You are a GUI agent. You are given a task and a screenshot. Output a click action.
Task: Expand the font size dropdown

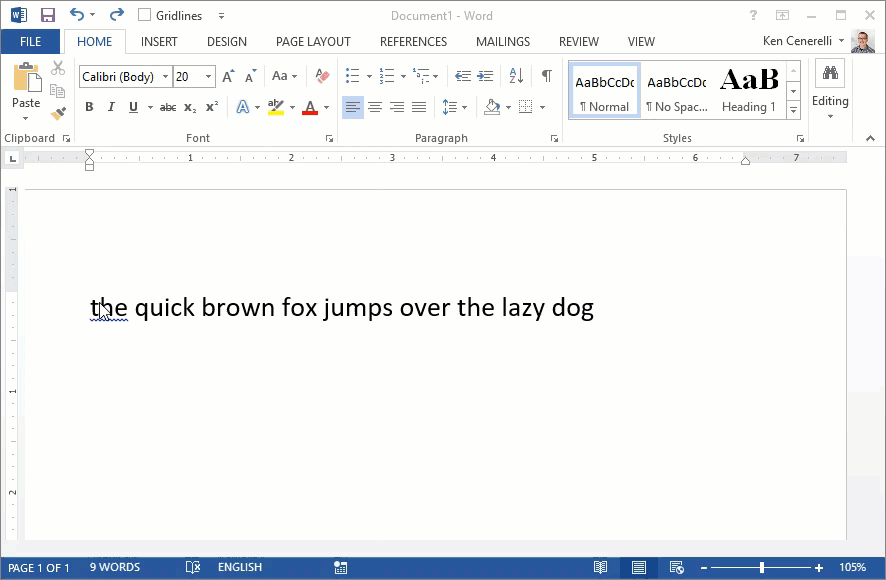[209, 77]
